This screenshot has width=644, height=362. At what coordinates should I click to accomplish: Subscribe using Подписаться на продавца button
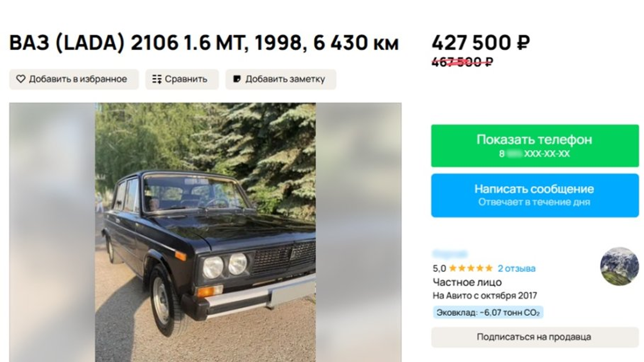pos(535,337)
